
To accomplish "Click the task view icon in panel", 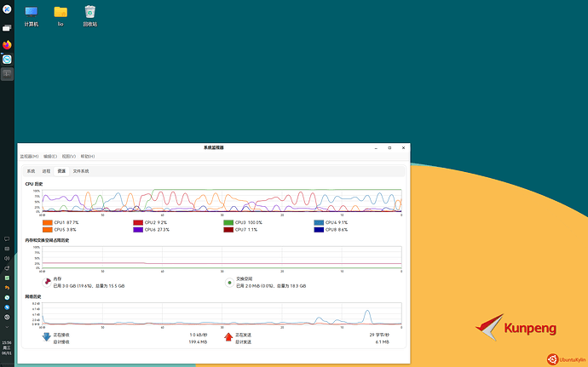I will click(7, 28).
